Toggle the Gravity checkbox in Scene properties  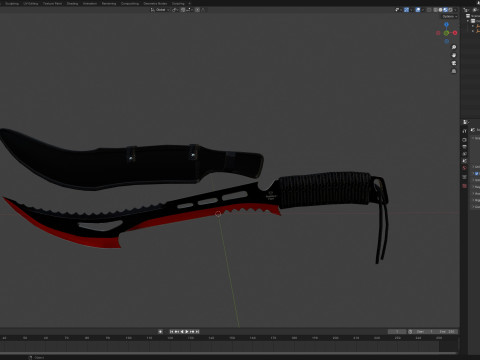pos(476,173)
